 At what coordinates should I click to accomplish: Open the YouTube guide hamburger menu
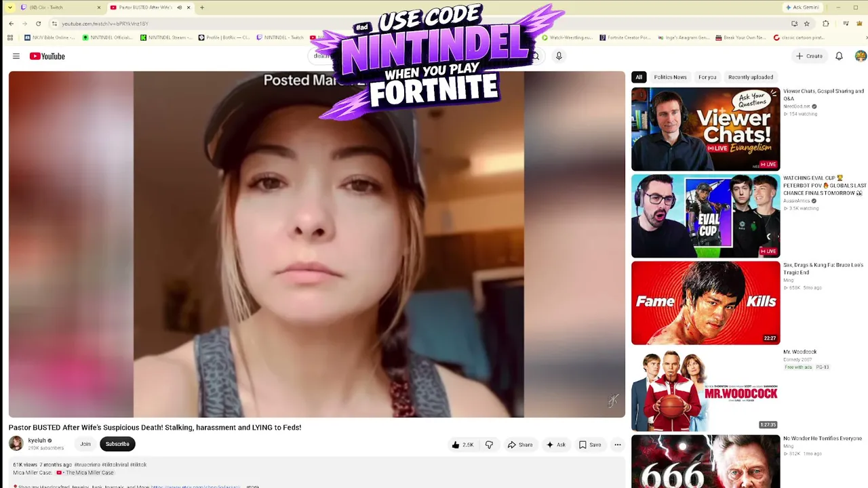click(16, 56)
